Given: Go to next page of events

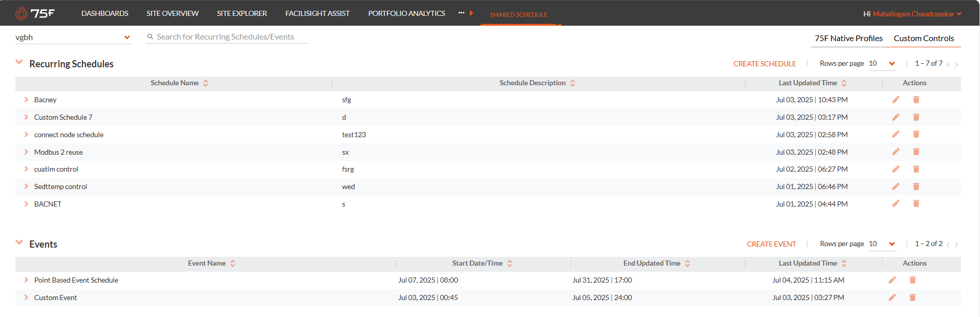Looking at the screenshot, I should tap(956, 245).
